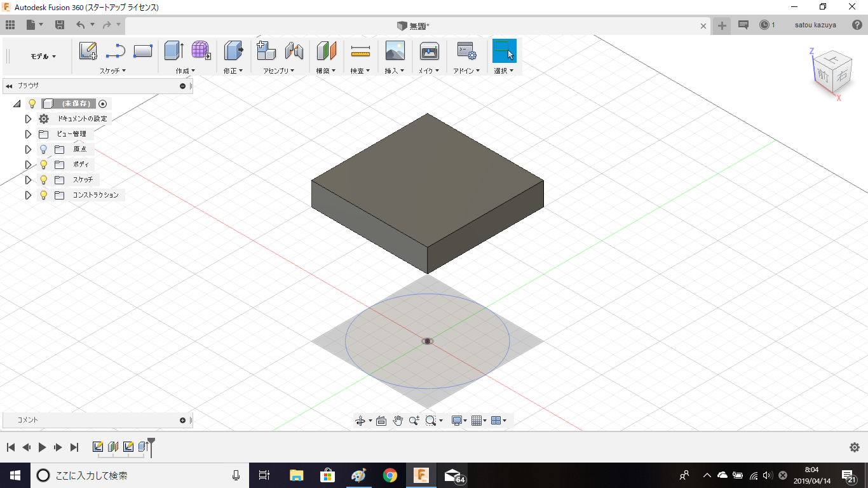The image size is (868, 488).
Task: Open the 挿入 menu
Action: [395, 71]
